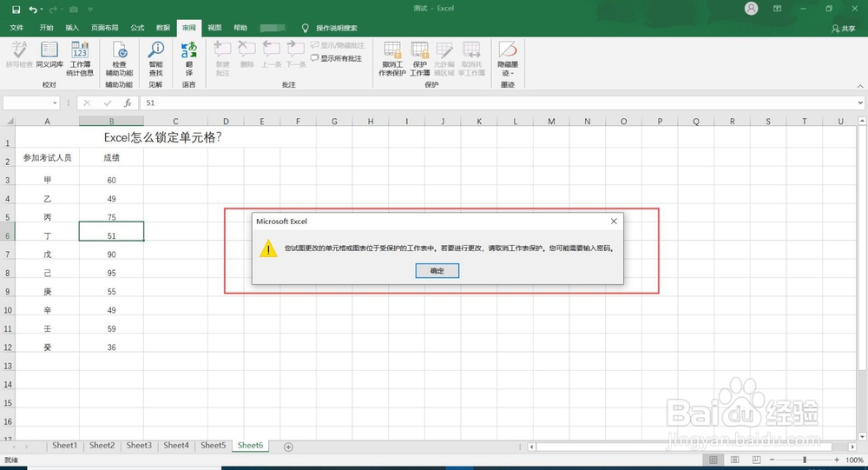Click the select-all corner of the grid
Image resolution: width=868 pixels, height=470 pixels.
point(8,121)
